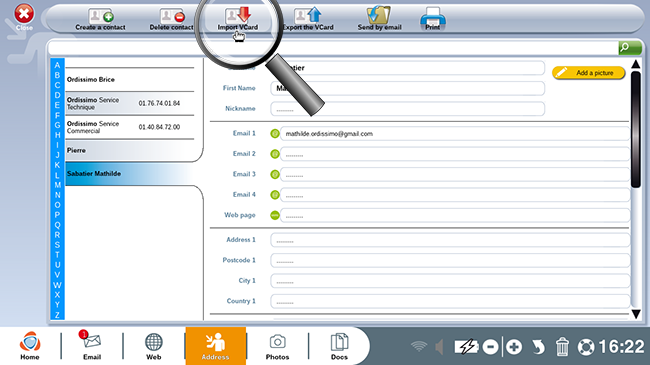
Task: Click the contact search field
Action: coord(333,48)
